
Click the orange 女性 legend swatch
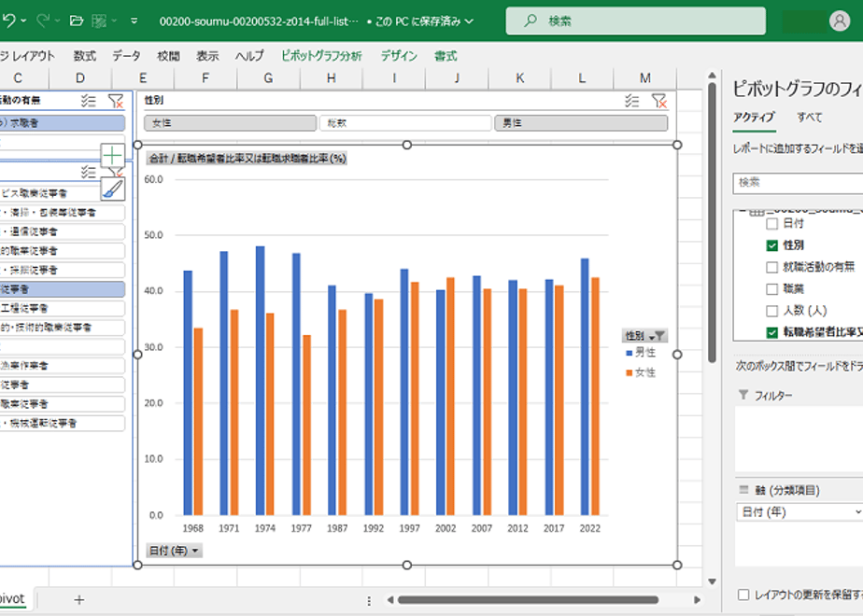[x=630, y=373]
